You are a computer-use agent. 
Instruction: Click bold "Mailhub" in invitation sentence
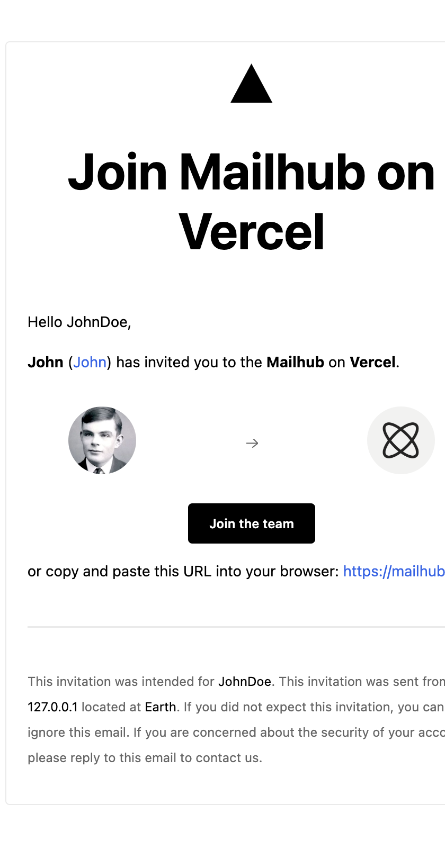(x=295, y=362)
